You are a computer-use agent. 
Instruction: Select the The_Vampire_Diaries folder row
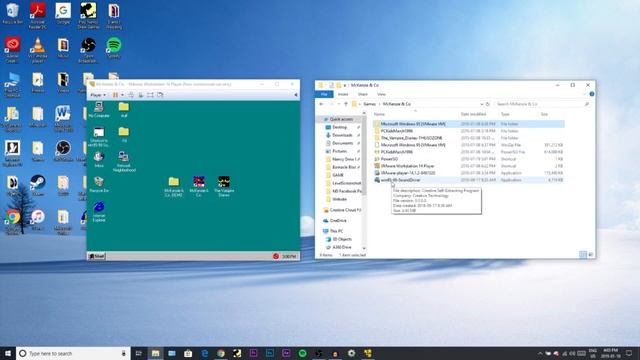tap(469, 138)
